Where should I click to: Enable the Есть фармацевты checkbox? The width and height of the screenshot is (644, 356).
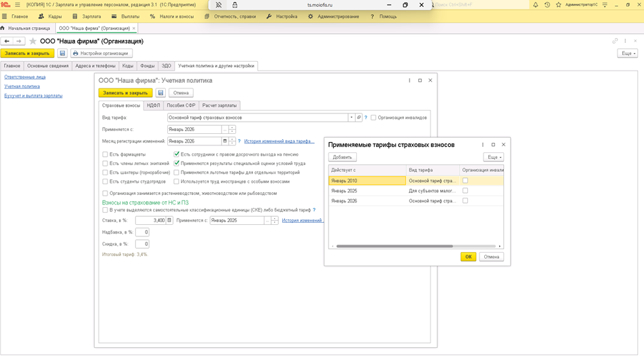(105, 154)
